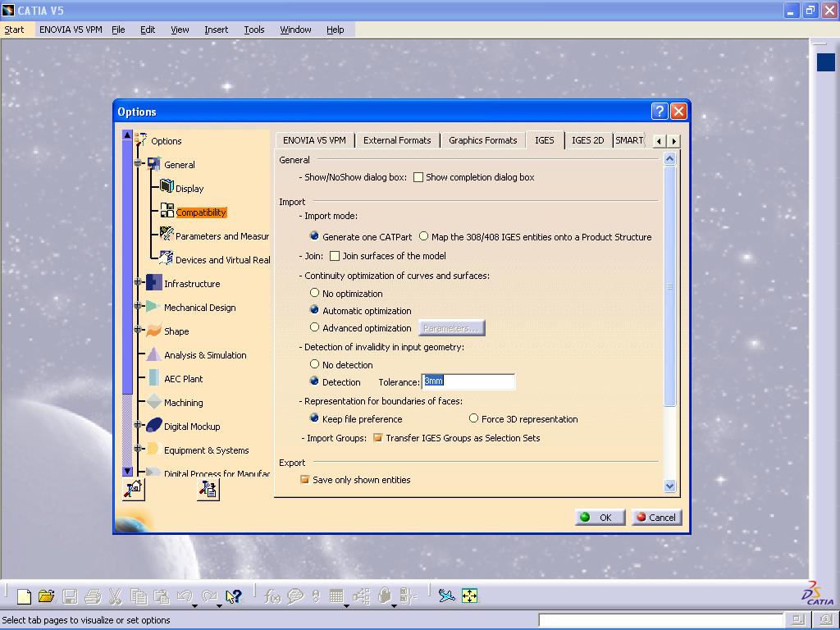Switch to Graphics Formats tab
Screen dimensions: 840x630
[482, 140]
